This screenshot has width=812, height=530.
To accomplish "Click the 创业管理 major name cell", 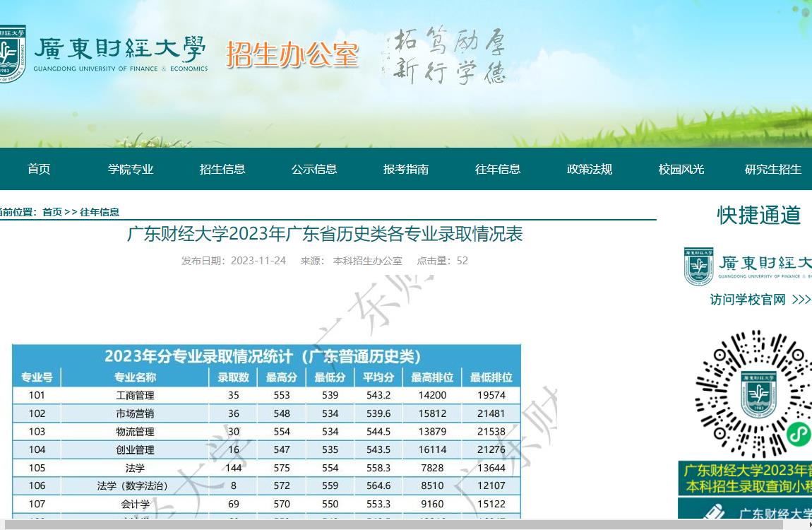I will (135, 449).
